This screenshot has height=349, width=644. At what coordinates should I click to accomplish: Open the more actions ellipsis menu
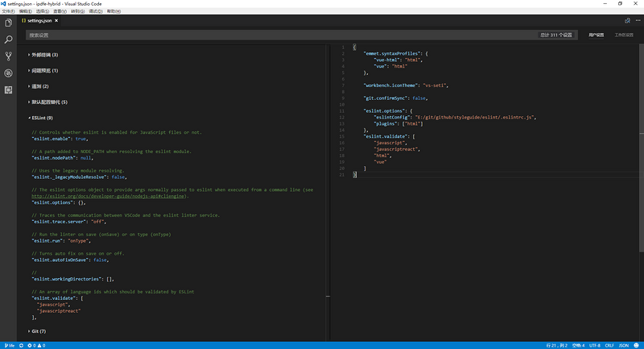[x=638, y=21]
